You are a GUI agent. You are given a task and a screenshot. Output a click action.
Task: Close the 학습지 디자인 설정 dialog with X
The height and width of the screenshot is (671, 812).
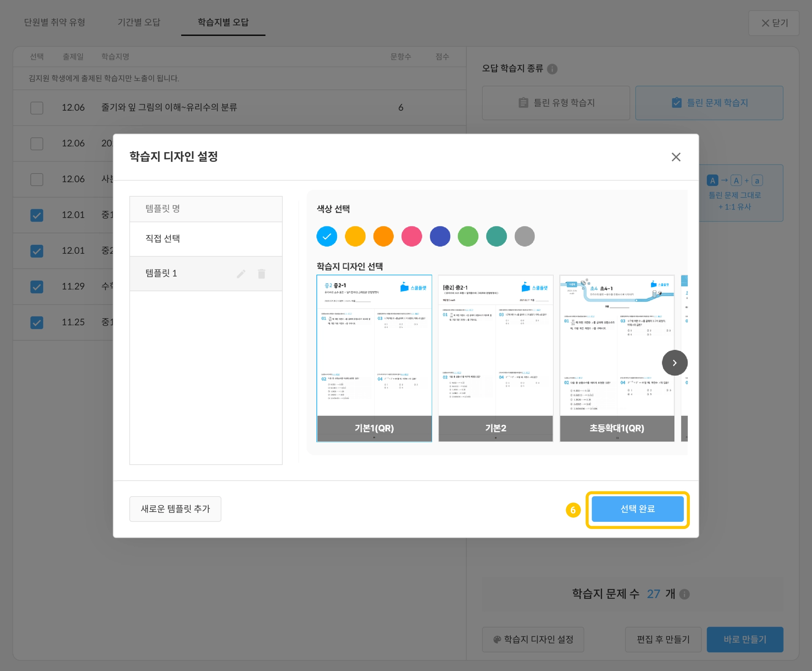676,157
